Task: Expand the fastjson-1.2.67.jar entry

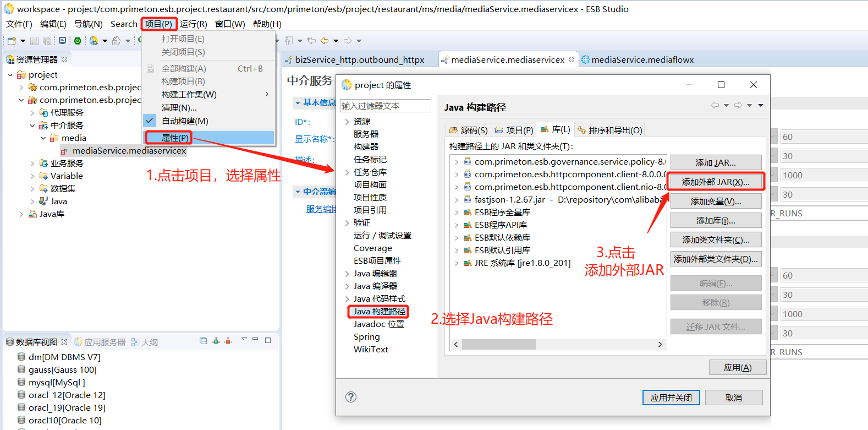Action: pos(457,200)
